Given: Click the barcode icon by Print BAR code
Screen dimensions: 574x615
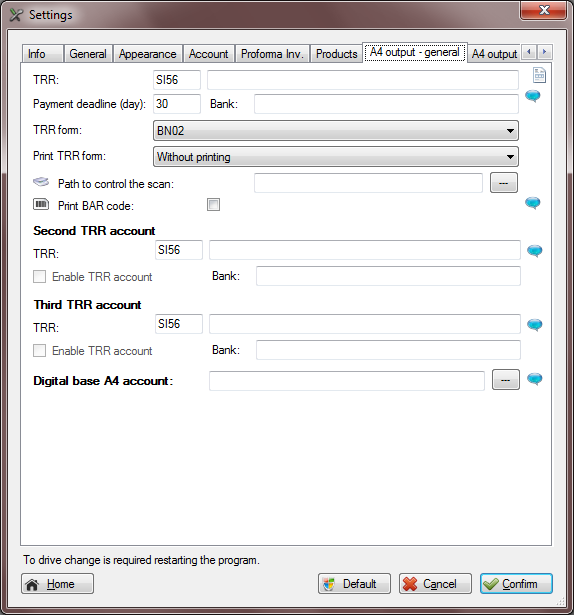Looking at the screenshot, I should [x=41, y=204].
